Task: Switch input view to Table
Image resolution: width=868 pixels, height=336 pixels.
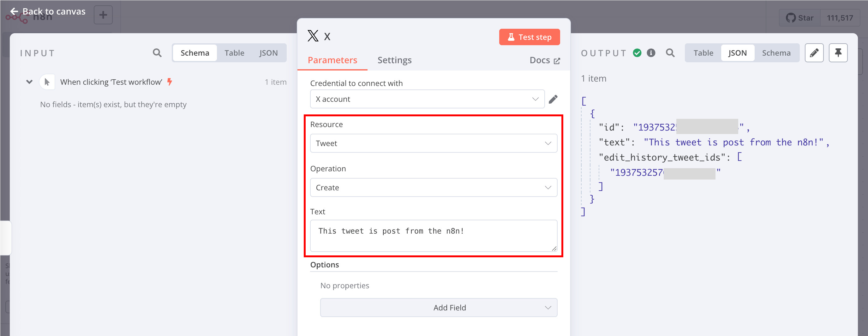Action: click(234, 53)
